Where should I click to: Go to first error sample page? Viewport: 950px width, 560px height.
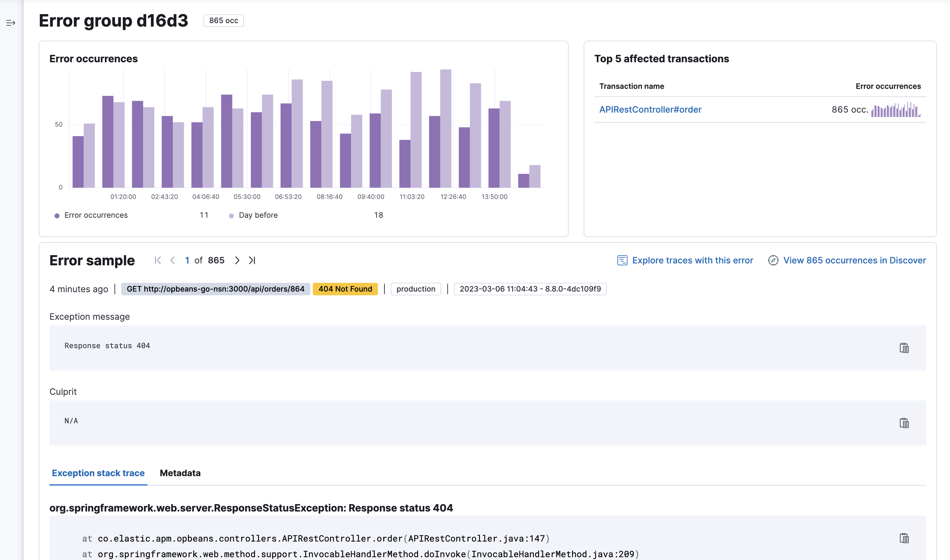pyautogui.click(x=158, y=260)
